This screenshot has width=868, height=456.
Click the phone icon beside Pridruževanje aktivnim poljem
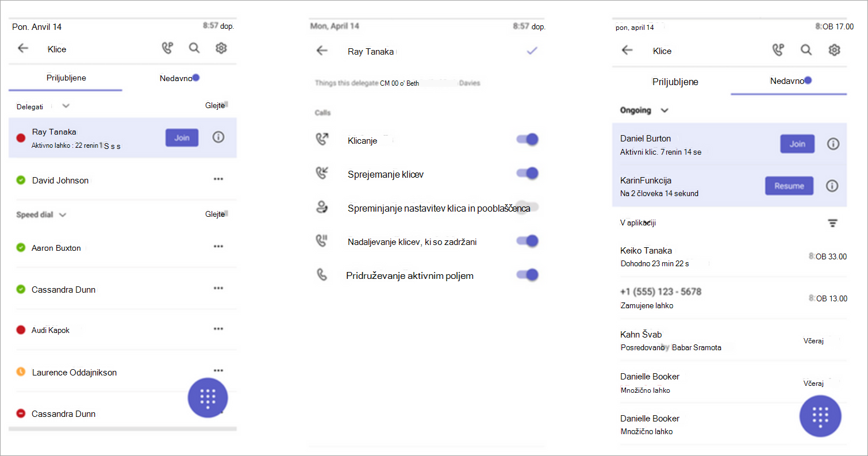(x=322, y=275)
